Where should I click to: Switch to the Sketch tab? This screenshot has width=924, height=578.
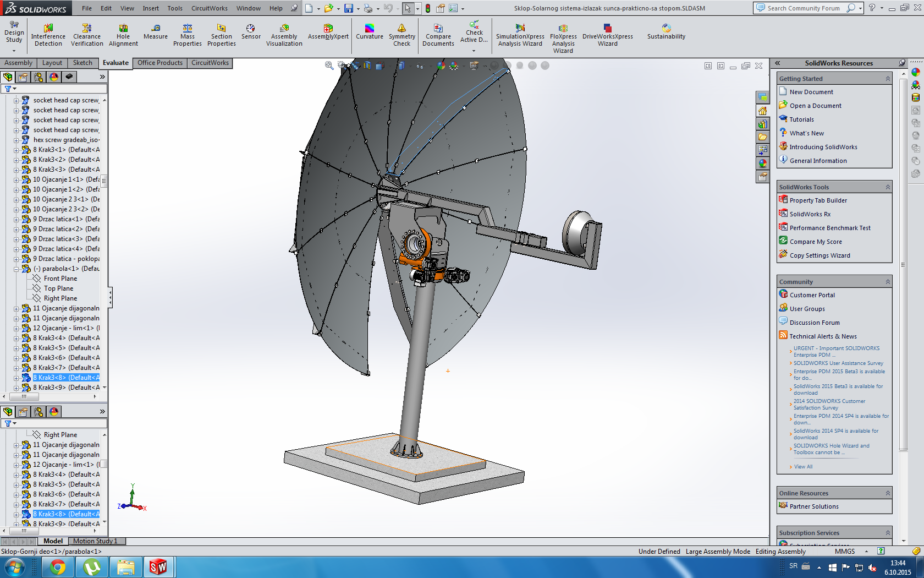point(82,63)
